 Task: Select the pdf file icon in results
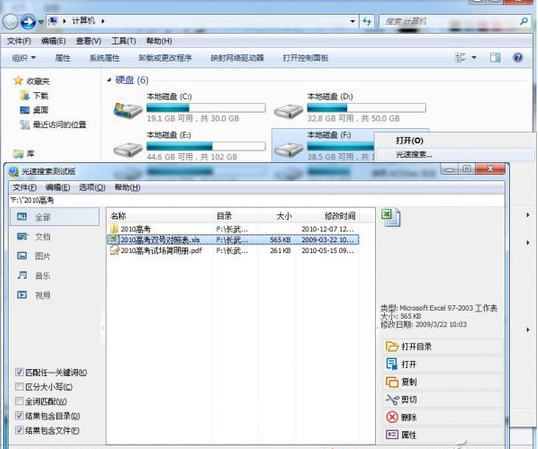[114, 250]
